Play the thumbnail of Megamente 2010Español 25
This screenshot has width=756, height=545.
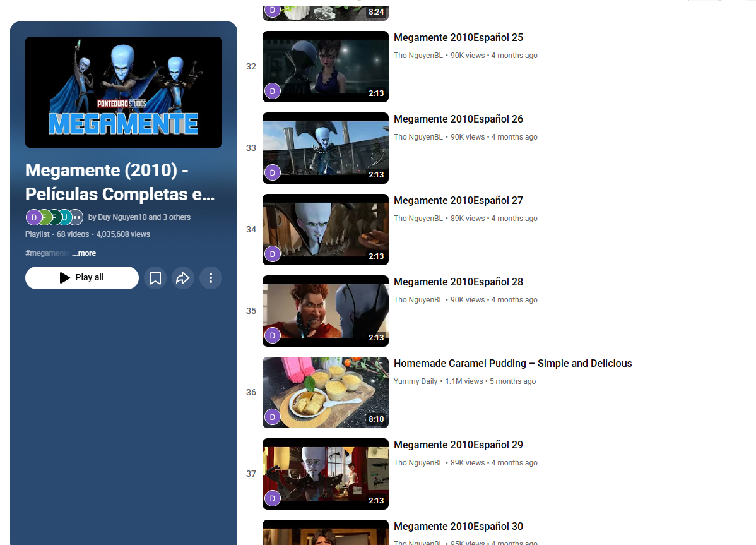[x=326, y=66]
